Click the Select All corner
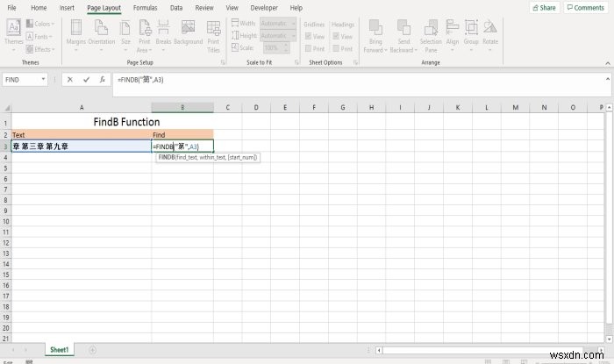Screen dimensions: 614x364 (6, 108)
